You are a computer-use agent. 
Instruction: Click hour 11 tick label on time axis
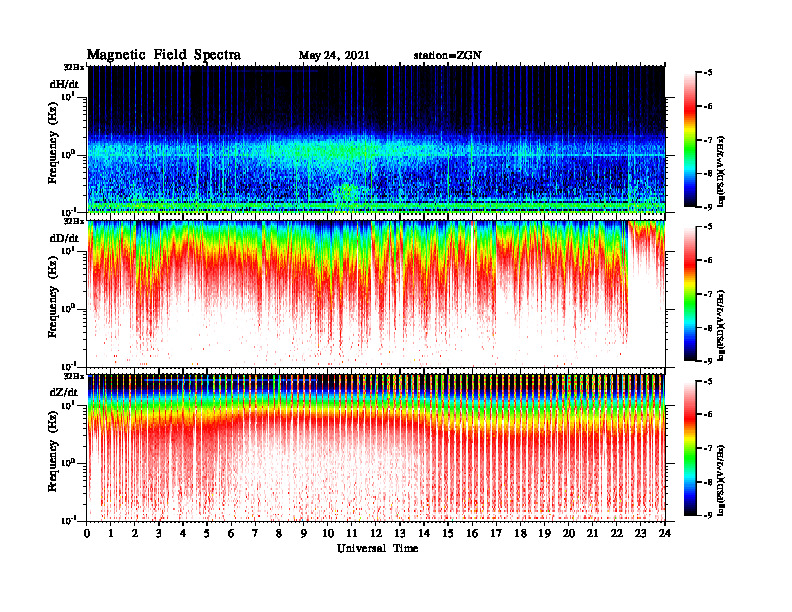pos(352,534)
